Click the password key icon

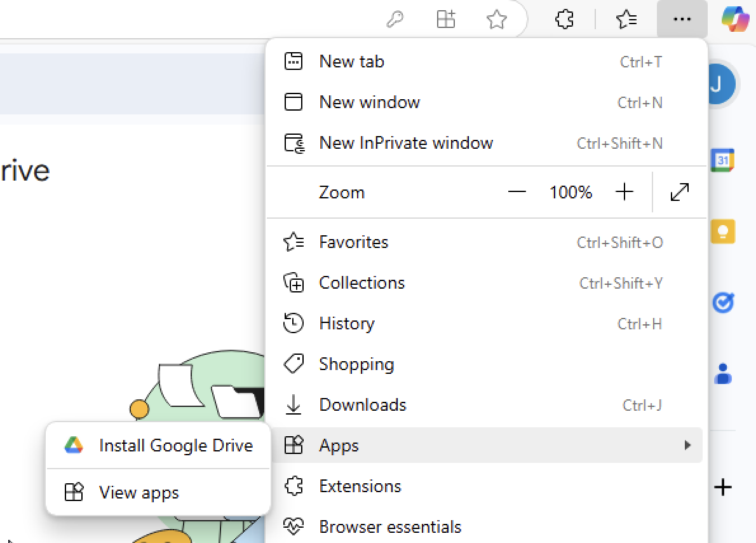pos(395,20)
